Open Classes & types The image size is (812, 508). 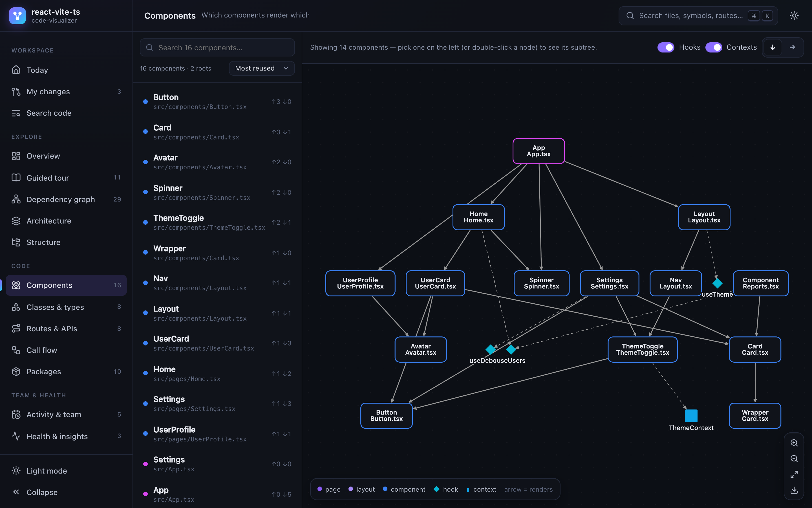tap(67, 307)
